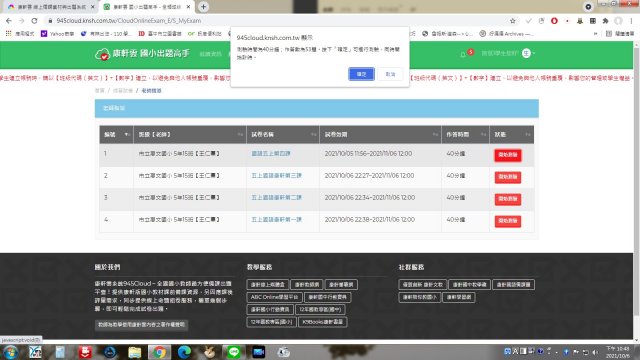Open the notification bell with red badge
The height and width of the screenshot is (360, 640).
tap(463, 54)
